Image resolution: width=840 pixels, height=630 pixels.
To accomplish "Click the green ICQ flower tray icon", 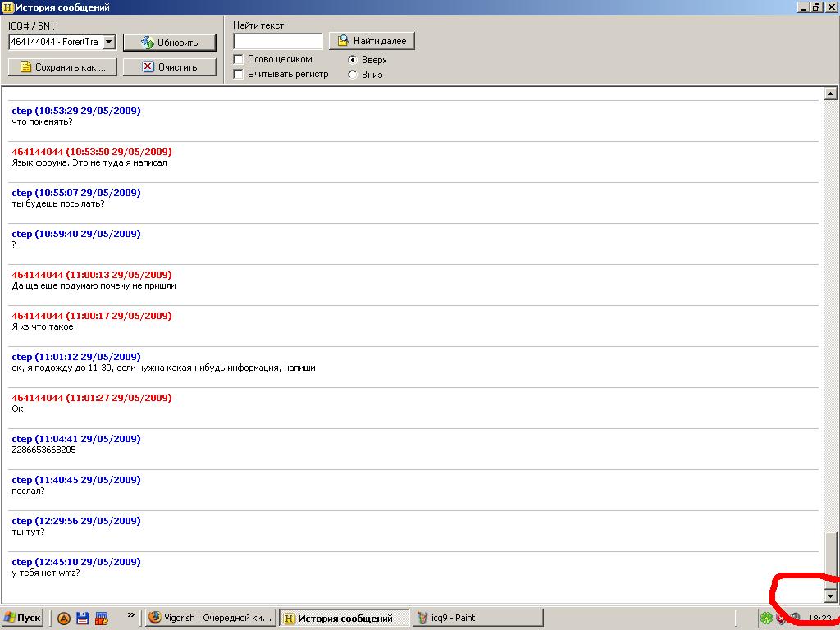I will pos(765,619).
